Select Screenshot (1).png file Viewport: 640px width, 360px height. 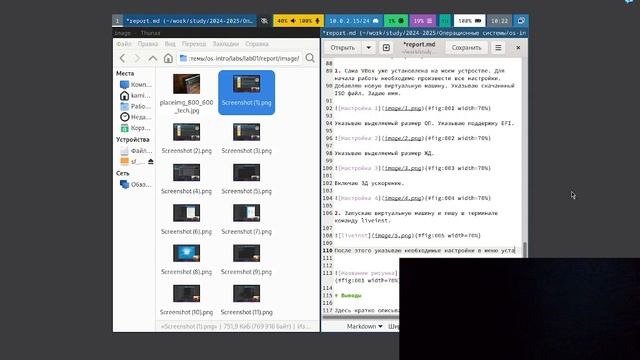point(247,92)
